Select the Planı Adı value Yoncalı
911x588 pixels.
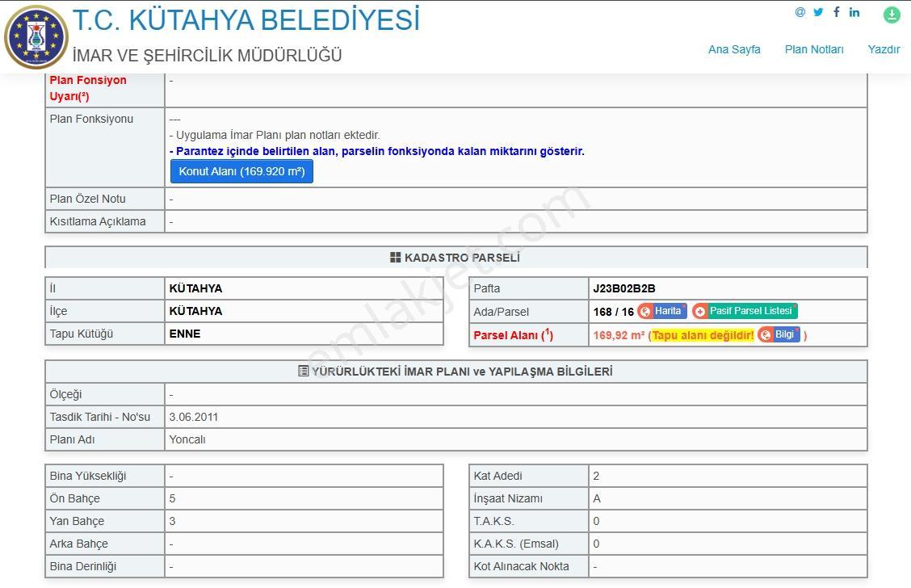click(187, 439)
